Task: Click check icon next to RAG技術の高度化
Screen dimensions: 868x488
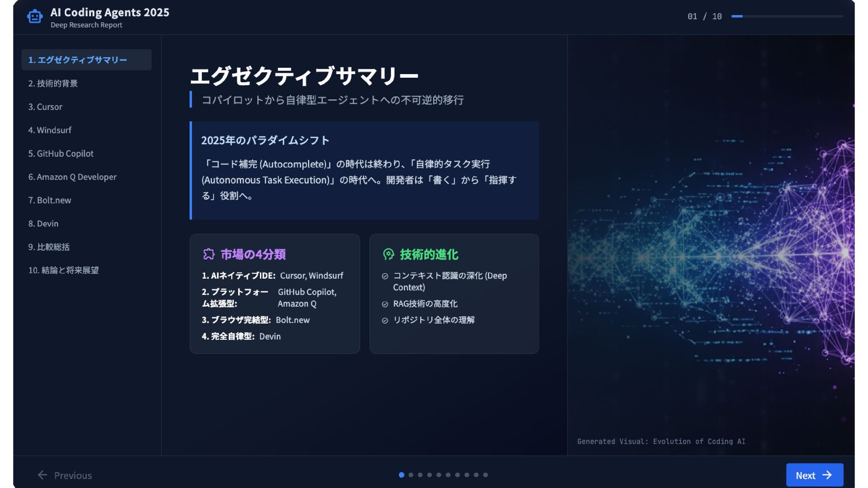Action: point(385,304)
